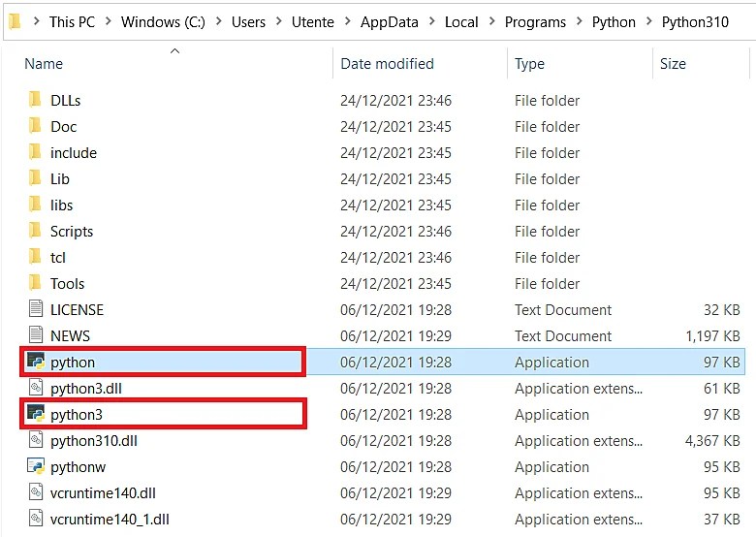The width and height of the screenshot is (756, 537).
Task: Expand the chevron before This PC
Action: [37, 21]
